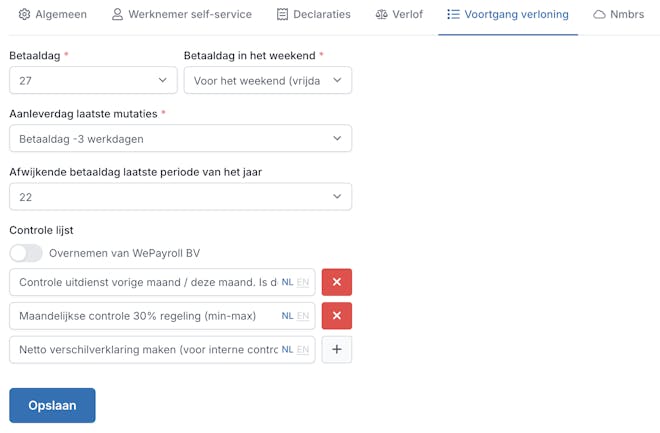Select NL language on 30% regeling item
660x433 pixels.
click(x=287, y=316)
